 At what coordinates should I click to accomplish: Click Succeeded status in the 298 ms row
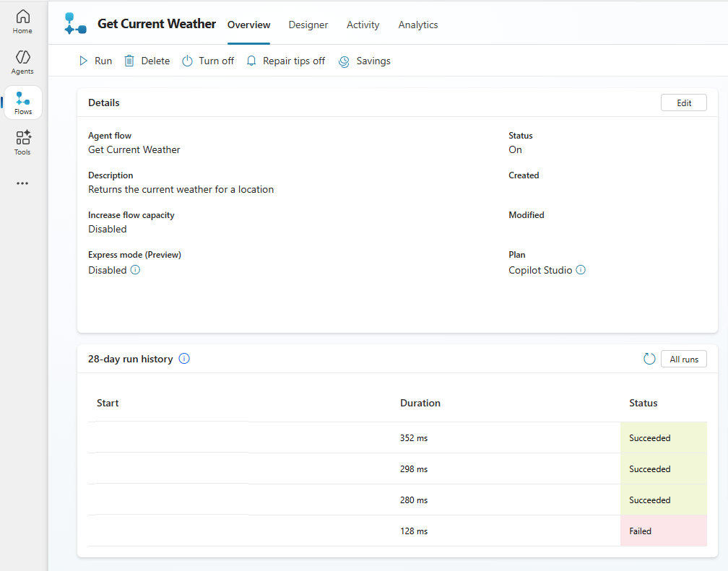coord(664,469)
